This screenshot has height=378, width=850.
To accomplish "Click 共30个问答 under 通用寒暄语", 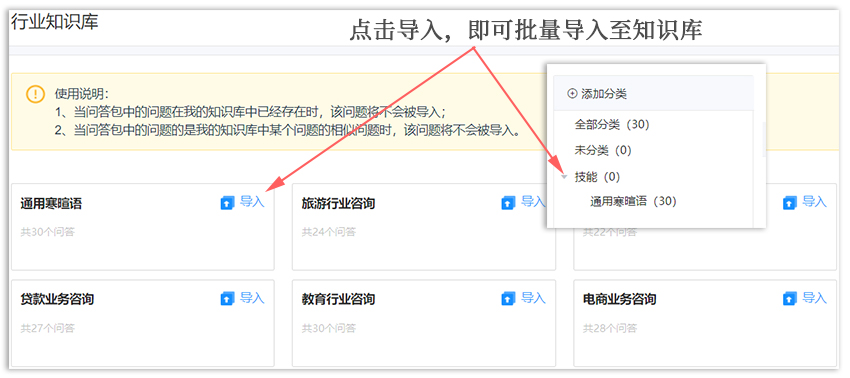I will (48, 232).
